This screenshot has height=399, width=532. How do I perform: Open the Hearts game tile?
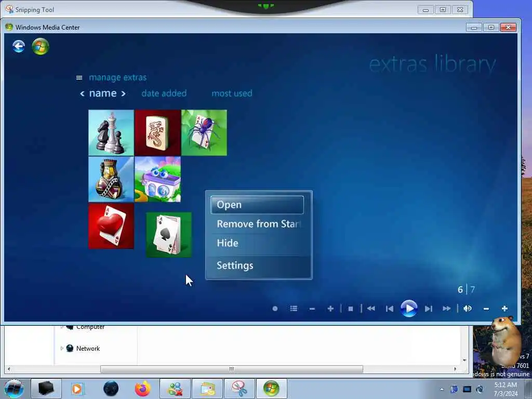[x=111, y=226]
